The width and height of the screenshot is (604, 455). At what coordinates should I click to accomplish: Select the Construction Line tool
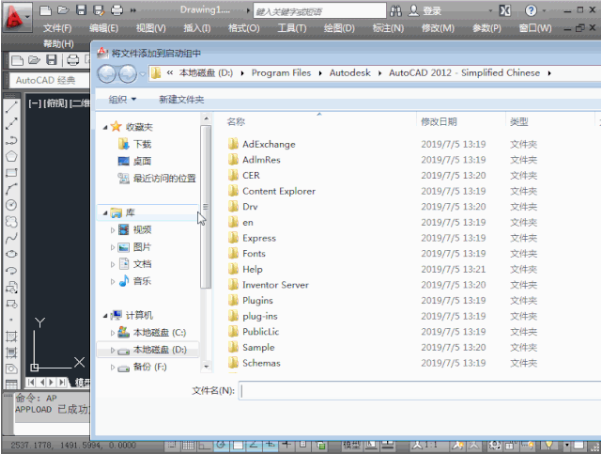click(11, 124)
